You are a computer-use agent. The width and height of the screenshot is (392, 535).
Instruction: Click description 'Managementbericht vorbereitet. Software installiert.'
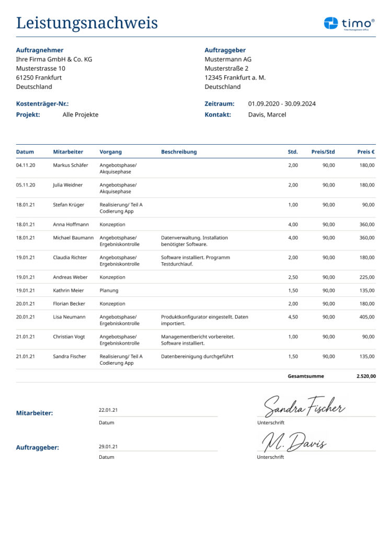[x=198, y=340]
